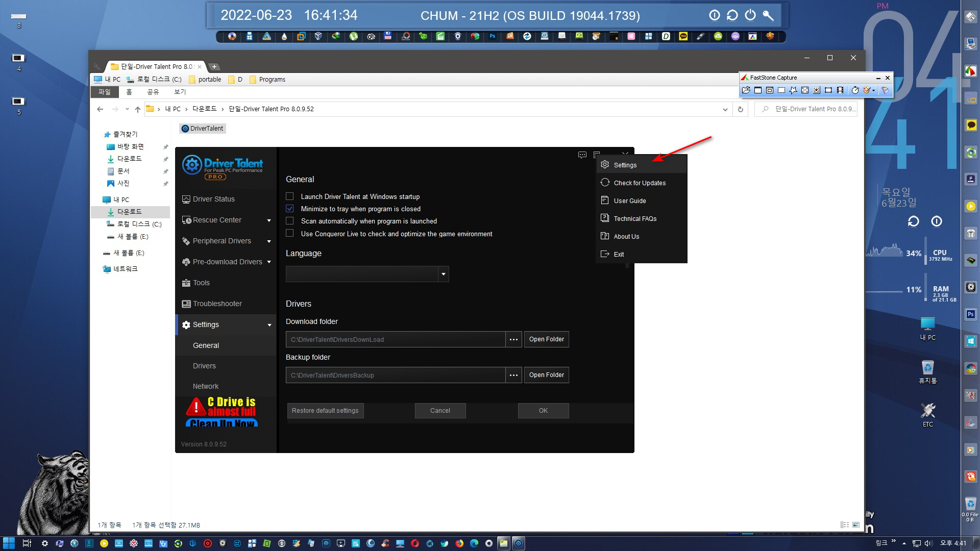Open Technical FAQs menu entry
Viewport: 980px width, 551px height.
point(642,218)
